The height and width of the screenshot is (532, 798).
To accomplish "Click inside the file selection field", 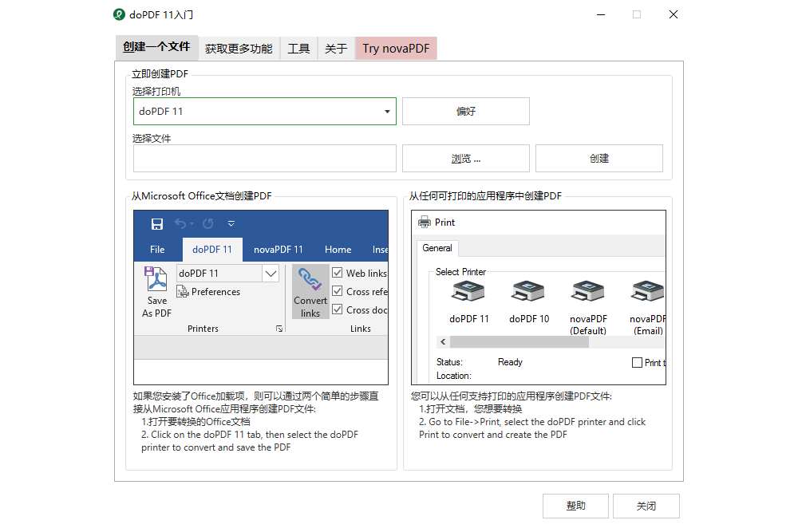I will coord(264,158).
